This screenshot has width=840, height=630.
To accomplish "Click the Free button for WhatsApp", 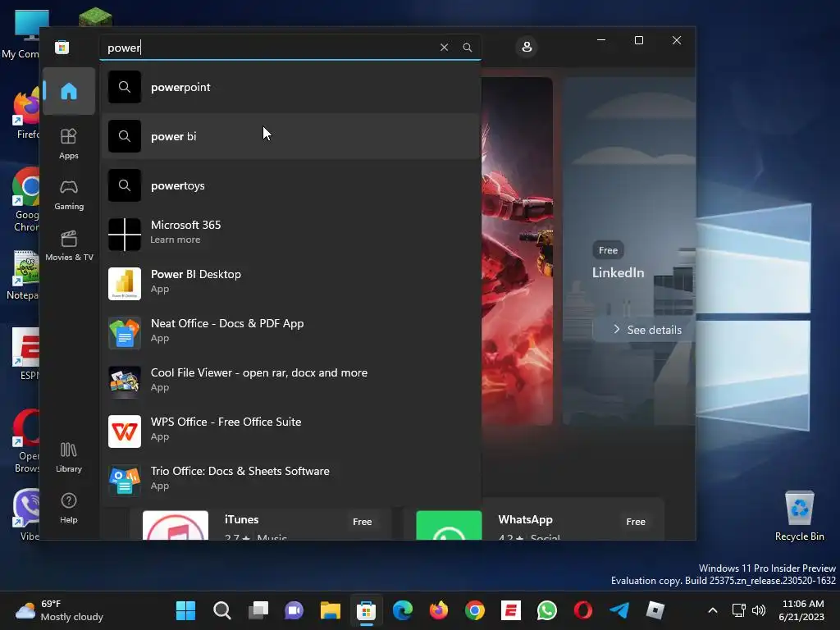I will point(636,522).
